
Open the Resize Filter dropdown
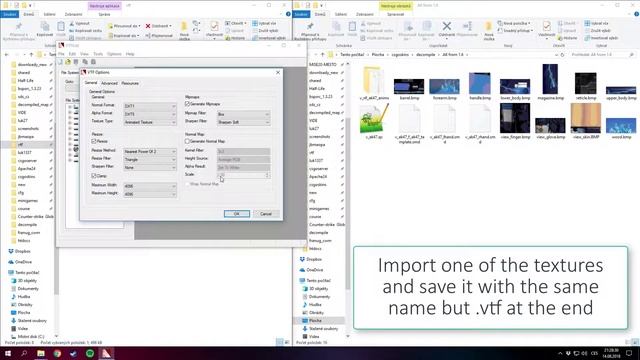pos(150,160)
